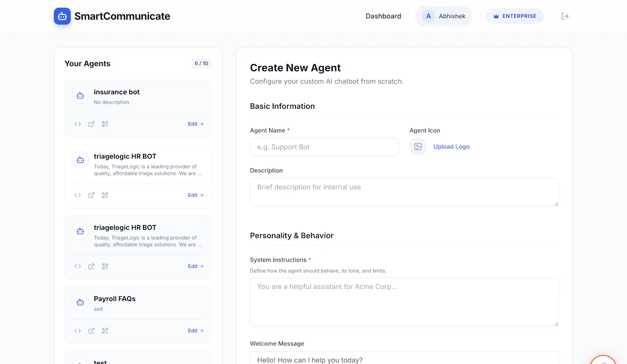Click the 'Create New Agent' heading
The width and height of the screenshot is (627, 364).
pos(295,68)
